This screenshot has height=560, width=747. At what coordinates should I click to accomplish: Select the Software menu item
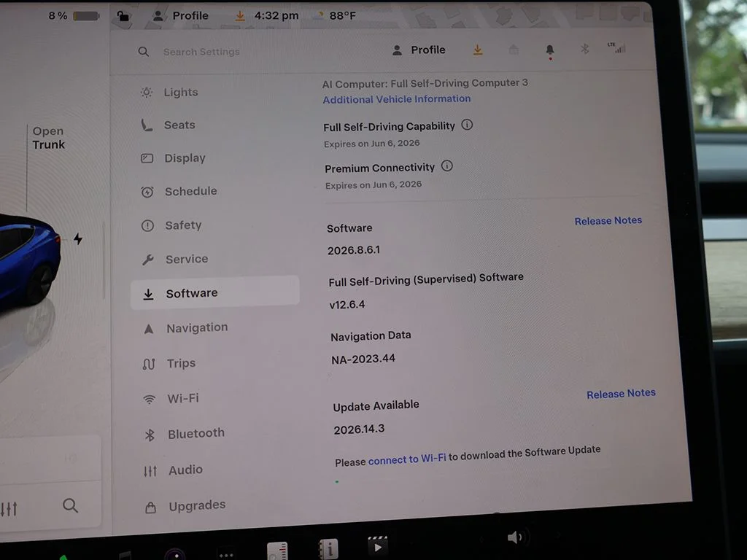tap(215, 293)
